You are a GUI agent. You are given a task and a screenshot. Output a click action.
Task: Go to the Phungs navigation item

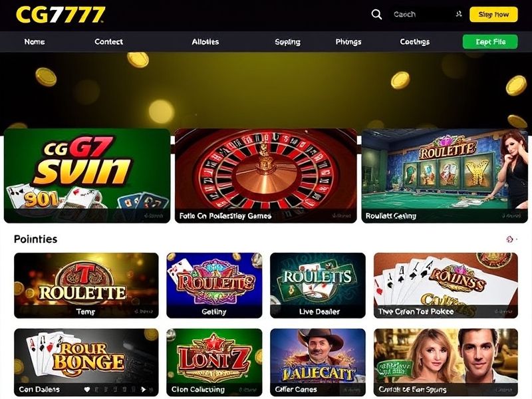[348, 42]
